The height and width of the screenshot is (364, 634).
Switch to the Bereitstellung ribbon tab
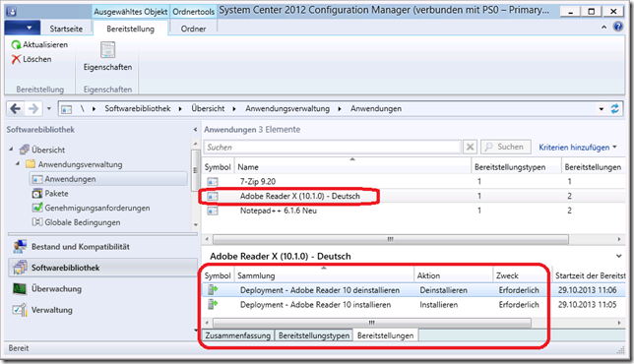pos(131,29)
